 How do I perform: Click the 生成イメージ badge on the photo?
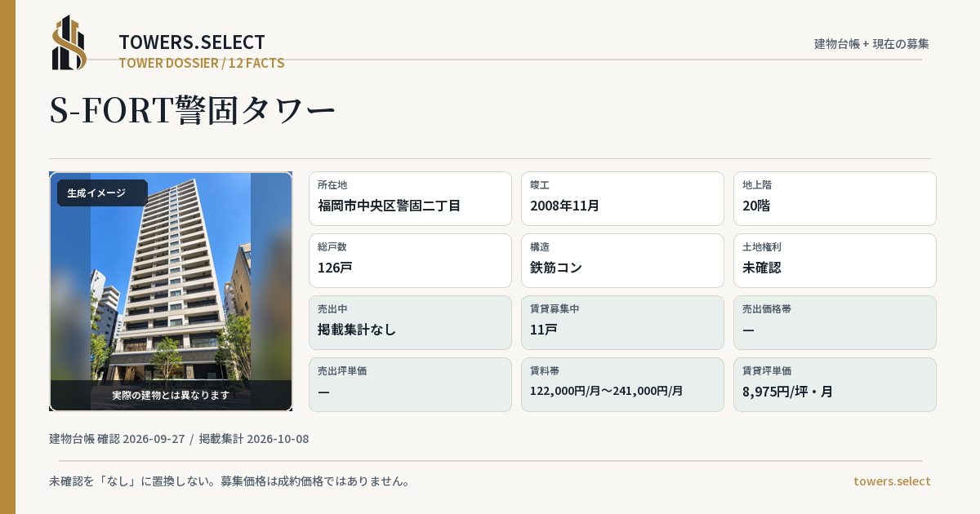coord(102,193)
